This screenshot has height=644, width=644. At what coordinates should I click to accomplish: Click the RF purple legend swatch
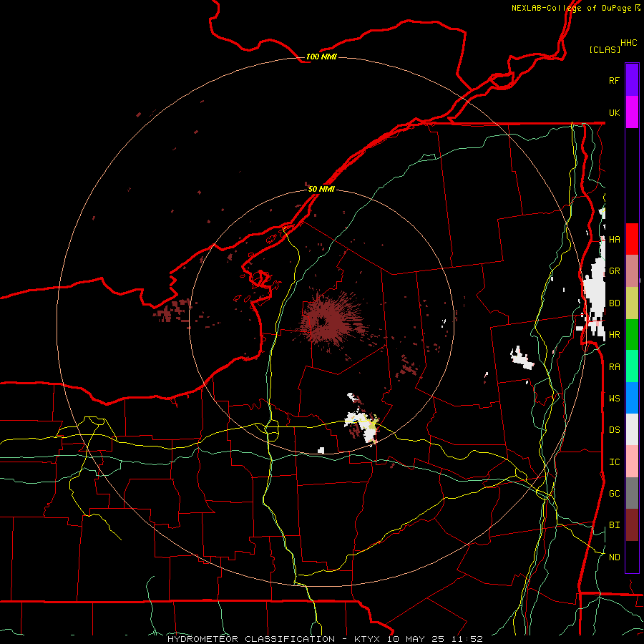(x=632, y=80)
